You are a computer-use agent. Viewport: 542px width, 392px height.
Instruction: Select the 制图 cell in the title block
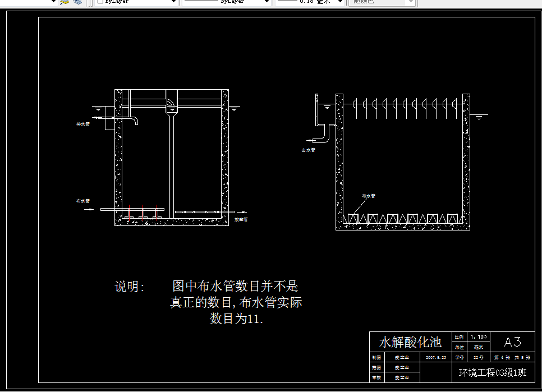[x=377, y=357]
